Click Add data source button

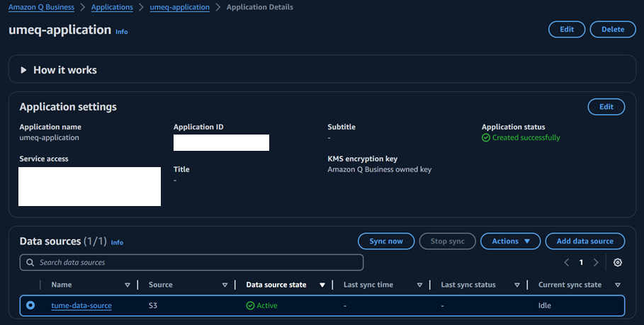click(585, 241)
